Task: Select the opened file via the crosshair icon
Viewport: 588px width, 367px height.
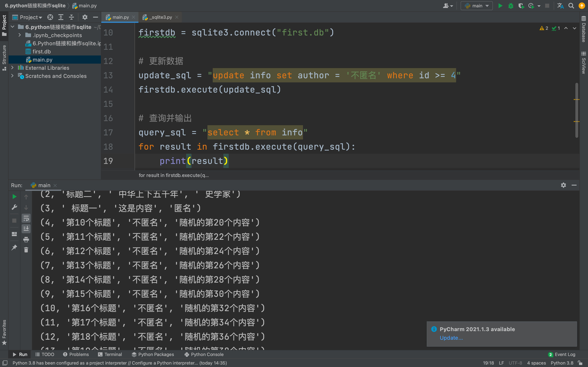Action: pyautogui.click(x=50, y=17)
